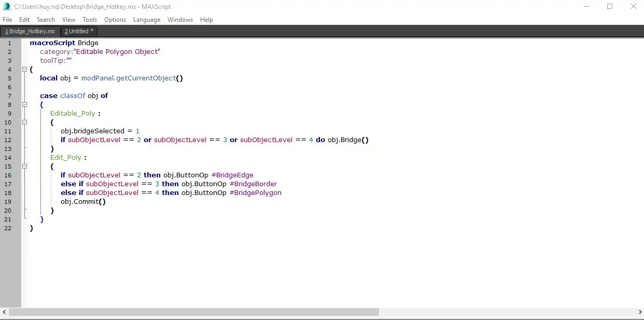The height and width of the screenshot is (320, 644).
Task: Click line number 11 in the margin
Action: point(8,131)
